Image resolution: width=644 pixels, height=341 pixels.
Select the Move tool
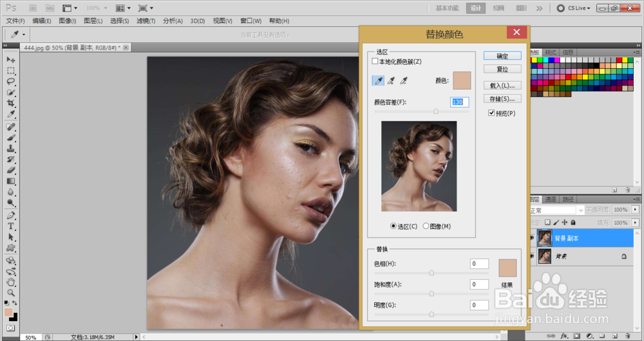(x=11, y=59)
